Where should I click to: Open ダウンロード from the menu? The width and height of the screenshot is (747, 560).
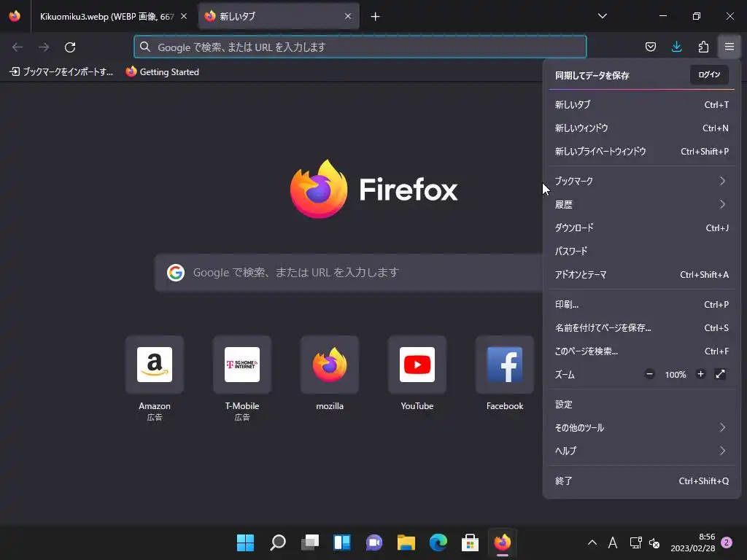tap(642, 227)
